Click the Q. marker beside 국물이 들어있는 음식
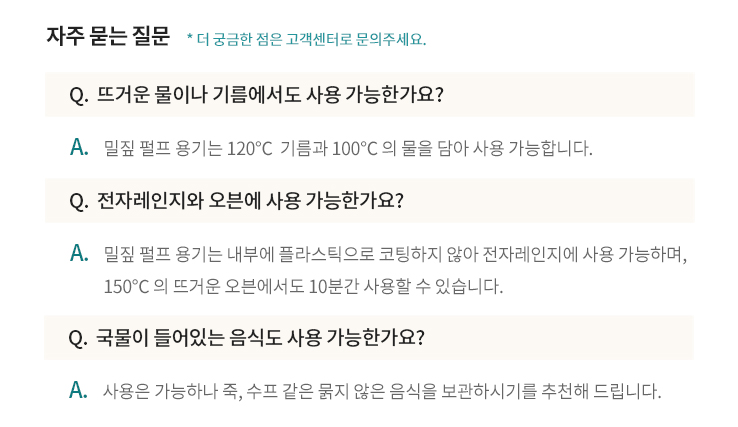The height and width of the screenshot is (427, 738). coord(79,337)
